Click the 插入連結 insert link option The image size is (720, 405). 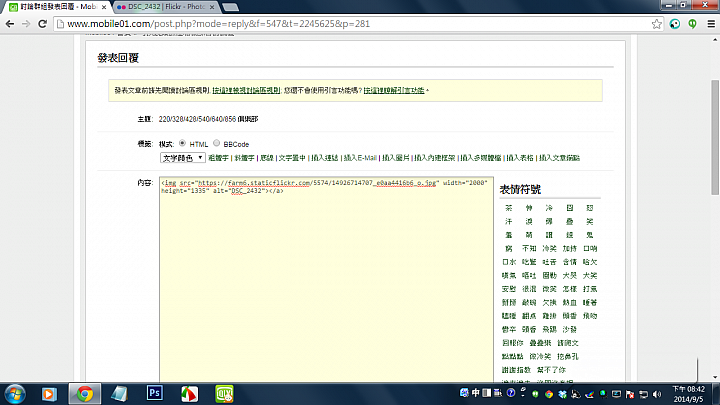(325, 158)
